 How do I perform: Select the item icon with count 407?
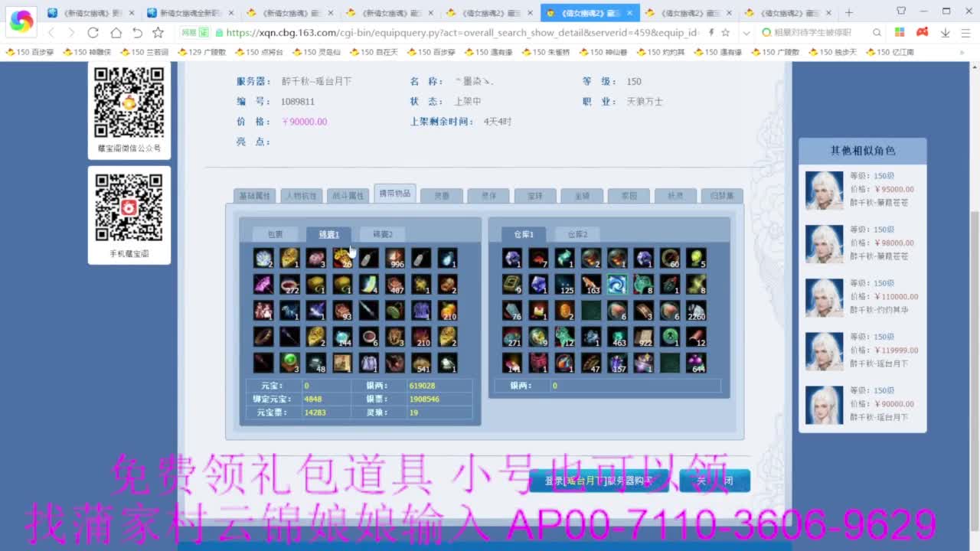(395, 285)
